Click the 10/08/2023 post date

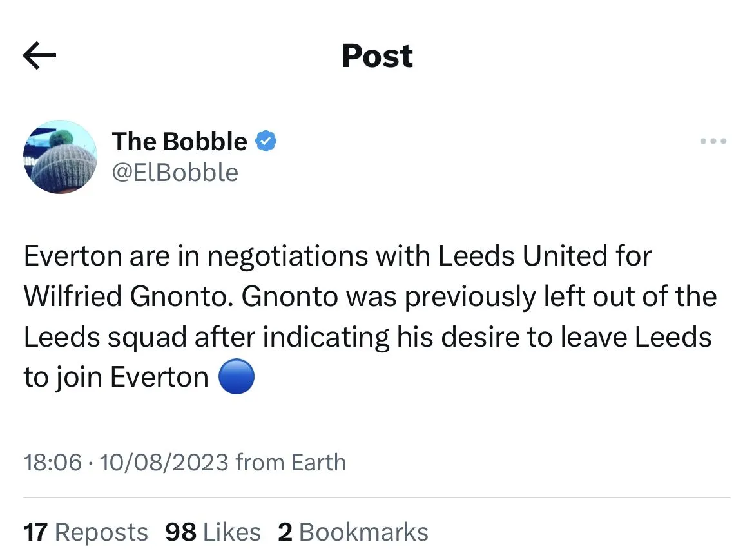tap(164, 462)
